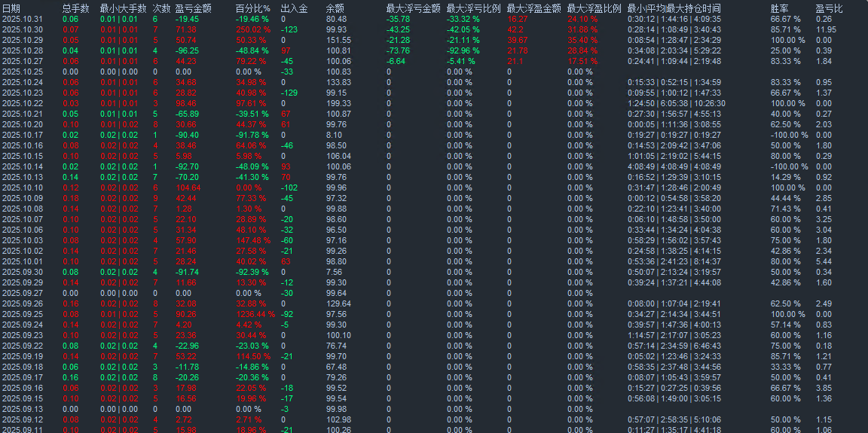Click total lots 0.18 in the 2025.10.09 row
Screen dimensions: 868x433
coord(70,198)
